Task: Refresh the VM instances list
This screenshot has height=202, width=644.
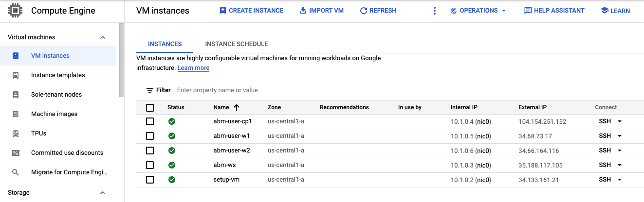Action: click(x=378, y=11)
